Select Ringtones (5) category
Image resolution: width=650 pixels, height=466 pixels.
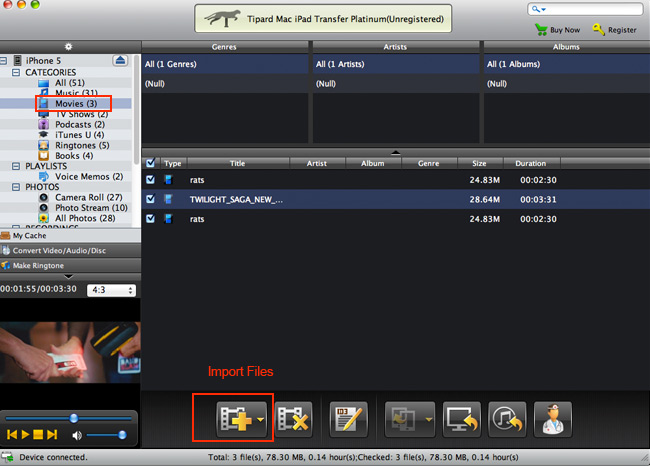(82, 146)
